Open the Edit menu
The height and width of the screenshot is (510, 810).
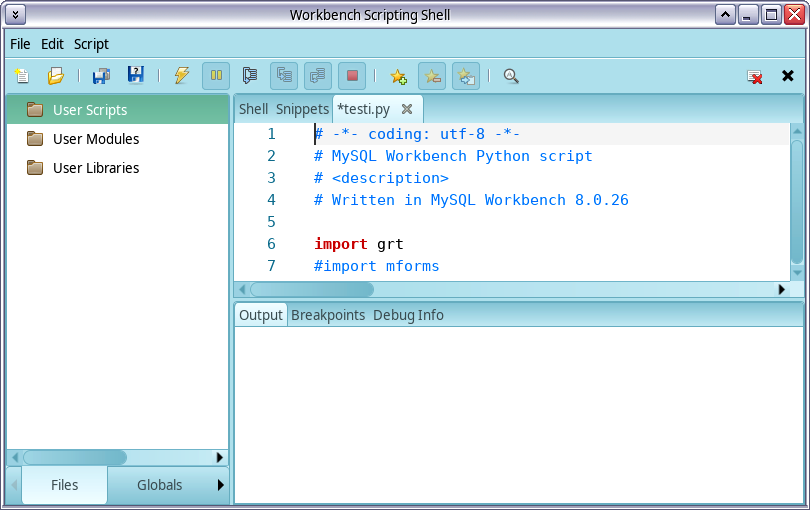52,44
